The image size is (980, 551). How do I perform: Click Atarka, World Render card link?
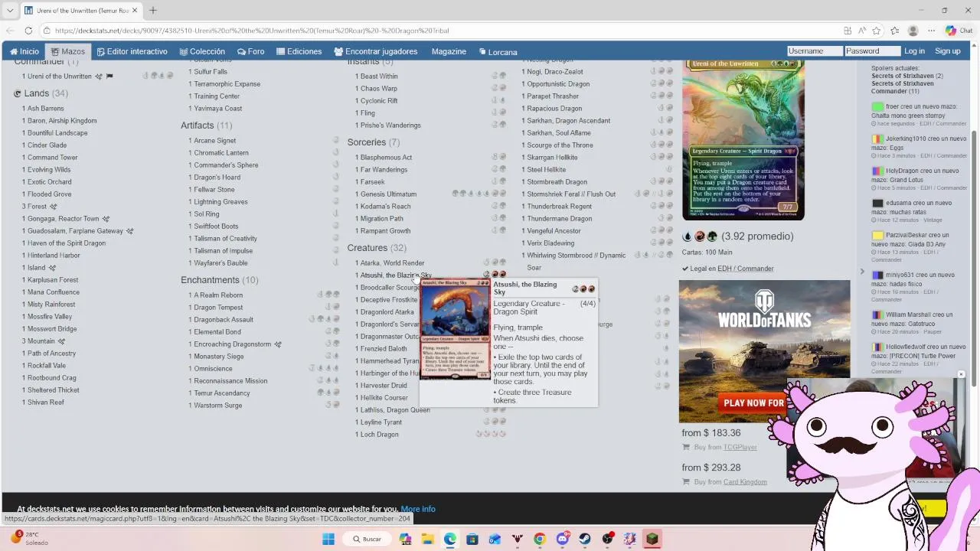(392, 263)
